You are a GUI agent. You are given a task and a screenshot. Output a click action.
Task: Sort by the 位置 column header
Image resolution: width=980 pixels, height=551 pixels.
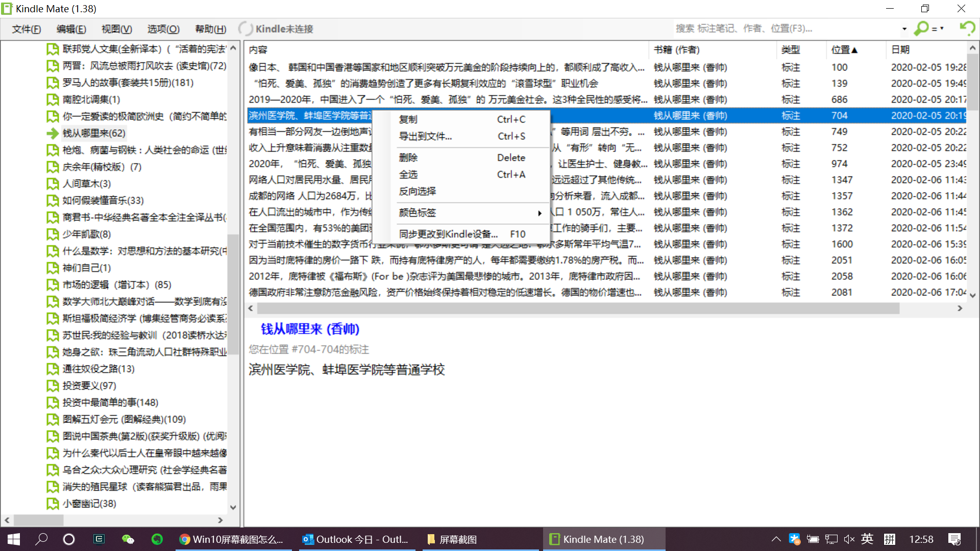[x=844, y=49]
